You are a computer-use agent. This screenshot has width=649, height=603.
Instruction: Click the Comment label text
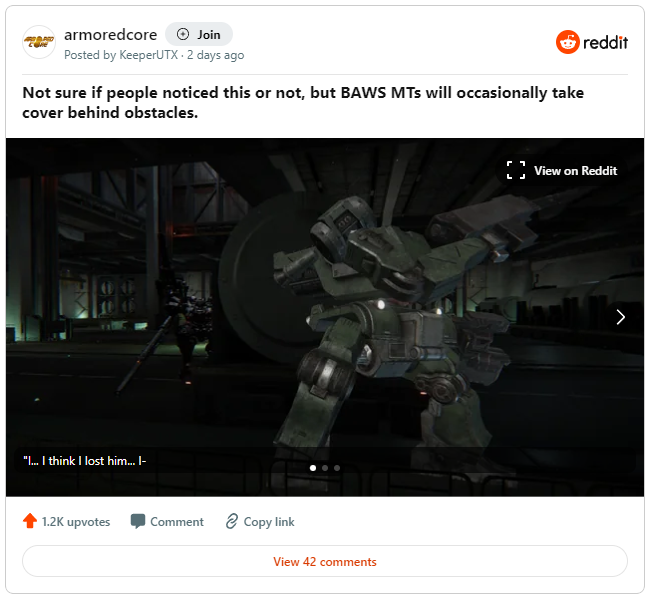click(177, 521)
